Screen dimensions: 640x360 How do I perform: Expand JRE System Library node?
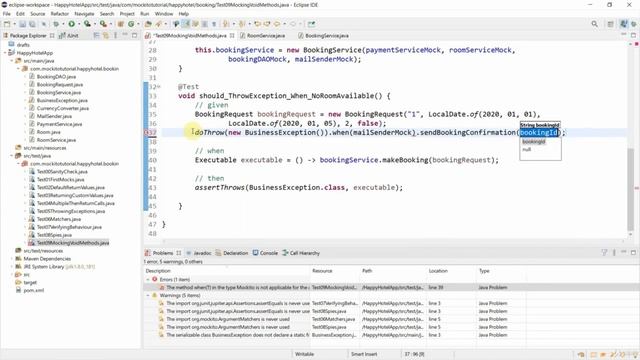tap(12, 267)
